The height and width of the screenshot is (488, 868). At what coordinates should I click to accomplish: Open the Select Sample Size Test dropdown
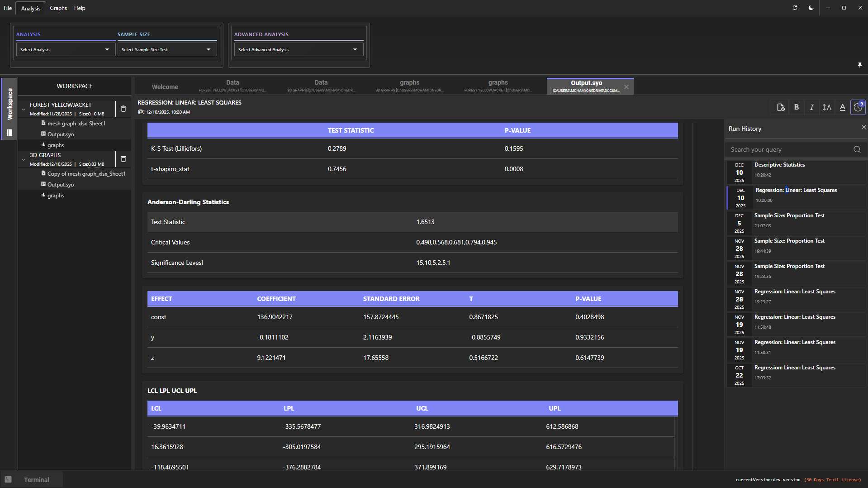[x=166, y=49]
